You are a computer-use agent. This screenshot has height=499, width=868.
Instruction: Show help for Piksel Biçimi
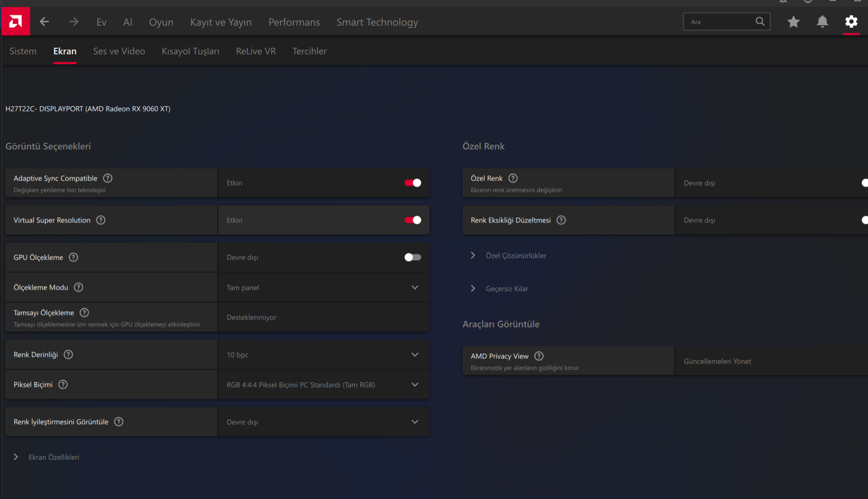[x=63, y=385]
